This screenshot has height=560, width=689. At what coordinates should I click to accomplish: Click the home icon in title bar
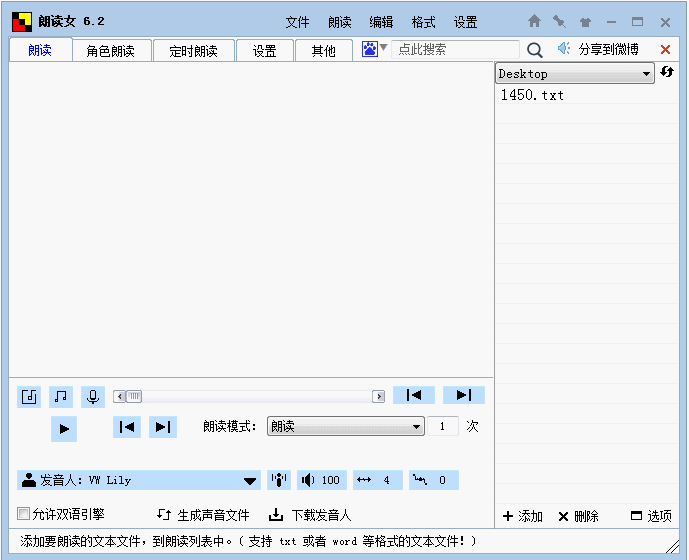tap(534, 21)
